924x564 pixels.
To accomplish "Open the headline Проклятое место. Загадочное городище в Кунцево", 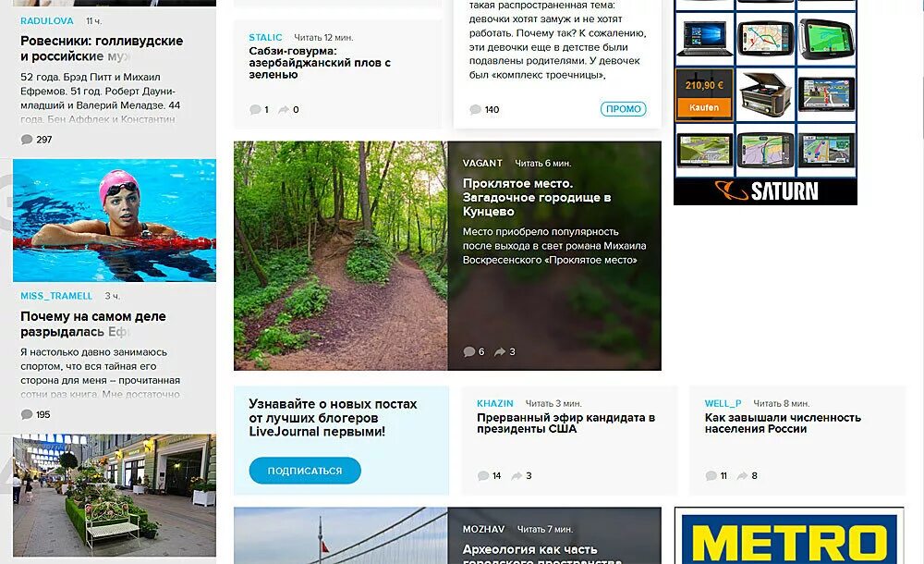I will pyautogui.click(x=536, y=197).
